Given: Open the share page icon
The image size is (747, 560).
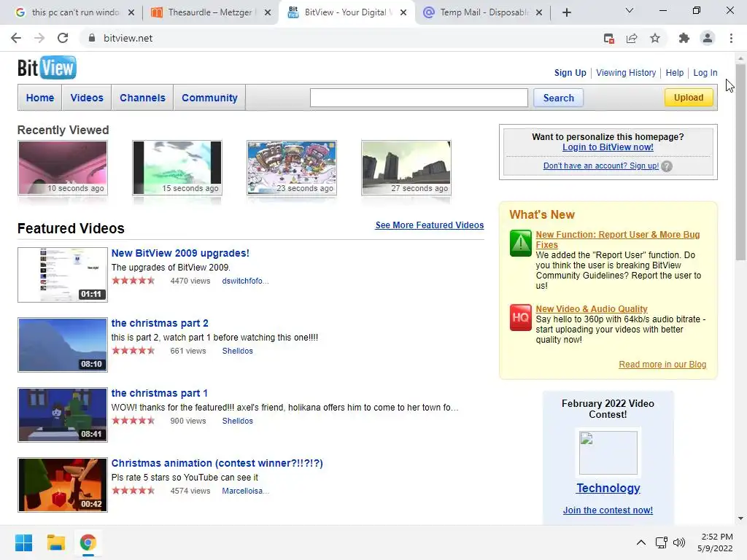Looking at the screenshot, I should click(632, 38).
